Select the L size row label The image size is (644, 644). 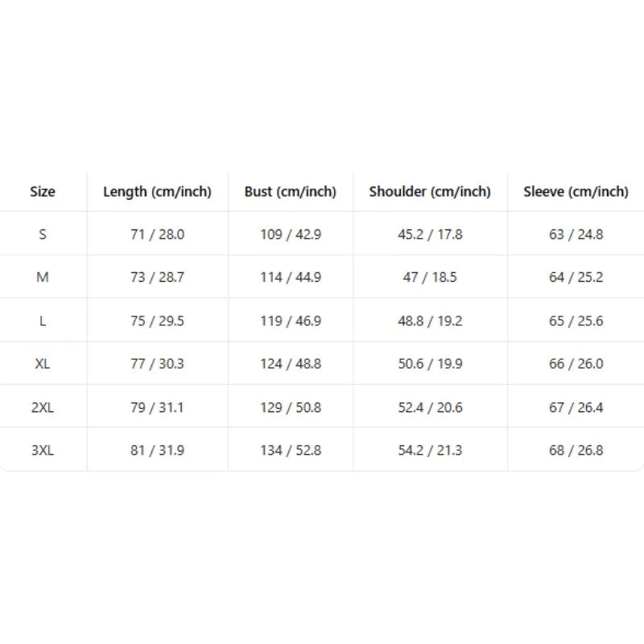click(43, 320)
